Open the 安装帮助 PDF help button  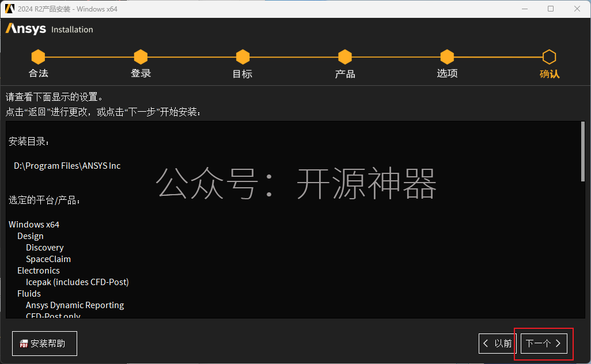pos(44,343)
